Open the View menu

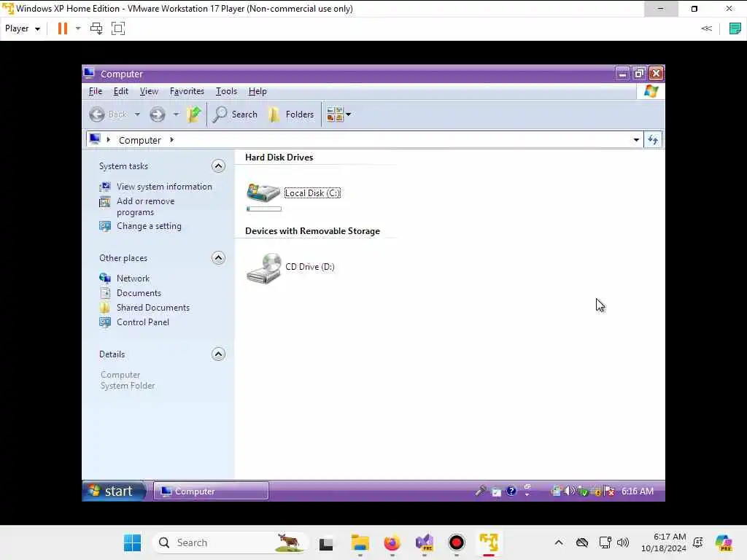149,91
